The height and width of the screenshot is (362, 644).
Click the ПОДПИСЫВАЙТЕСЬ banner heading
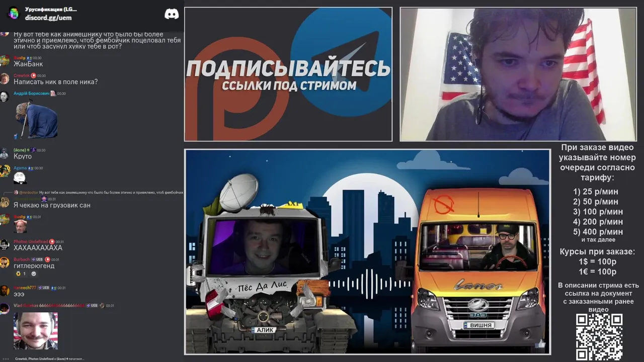[x=288, y=68]
